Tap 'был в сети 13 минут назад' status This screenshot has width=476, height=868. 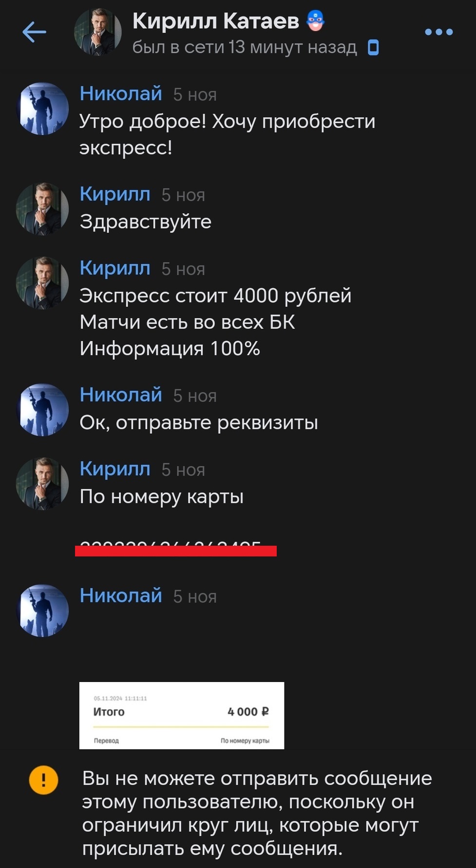pyautogui.click(x=245, y=48)
